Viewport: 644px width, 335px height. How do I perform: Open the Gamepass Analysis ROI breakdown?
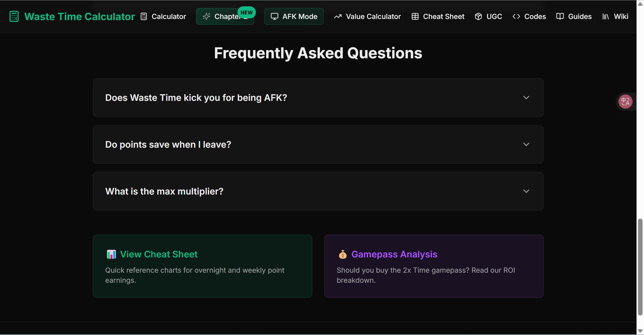(434, 266)
